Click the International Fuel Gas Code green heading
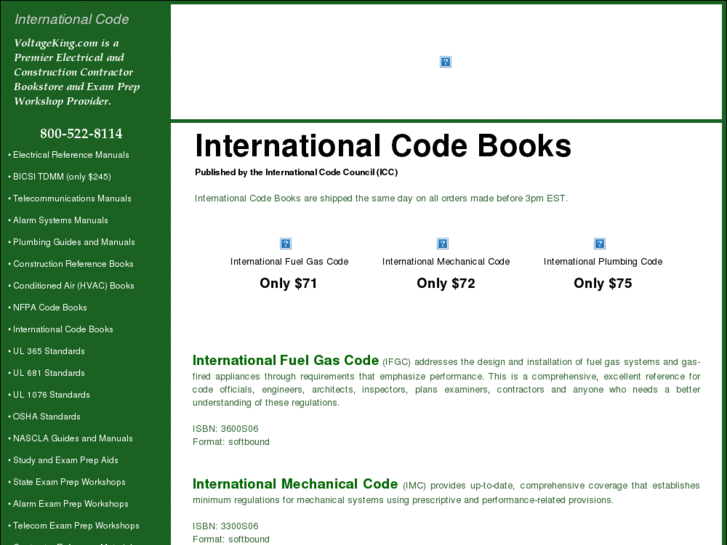The image size is (727, 545). click(286, 360)
